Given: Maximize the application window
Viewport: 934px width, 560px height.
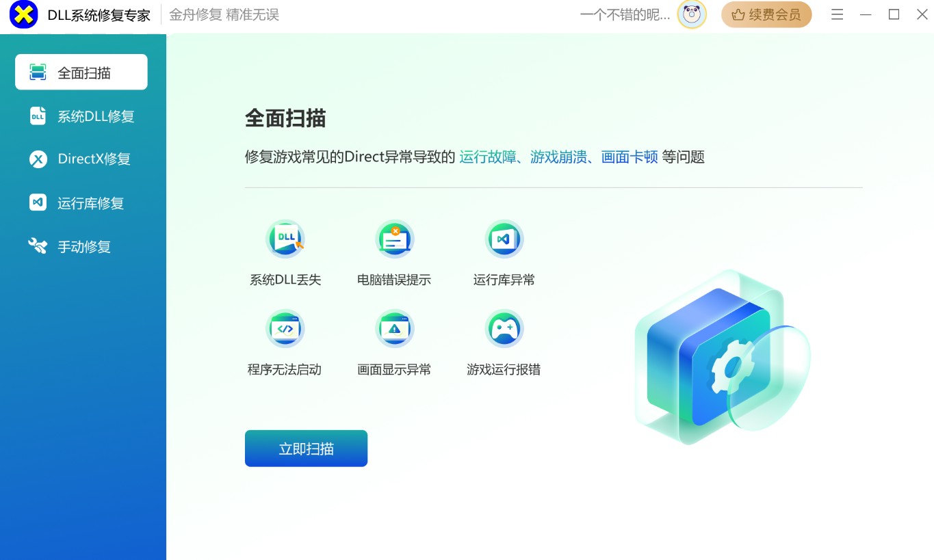Looking at the screenshot, I should (894, 14).
